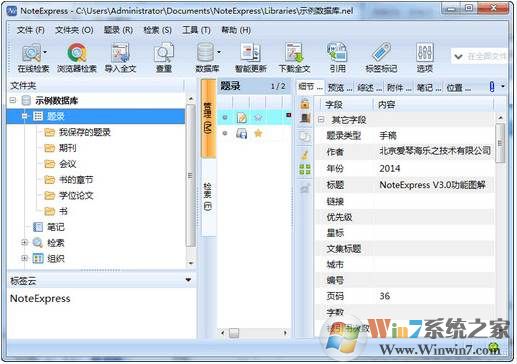Open the 检索 (S) menu
Image resolution: width=517 pixels, height=364 pixels.
pyautogui.click(x=158, y=30)
